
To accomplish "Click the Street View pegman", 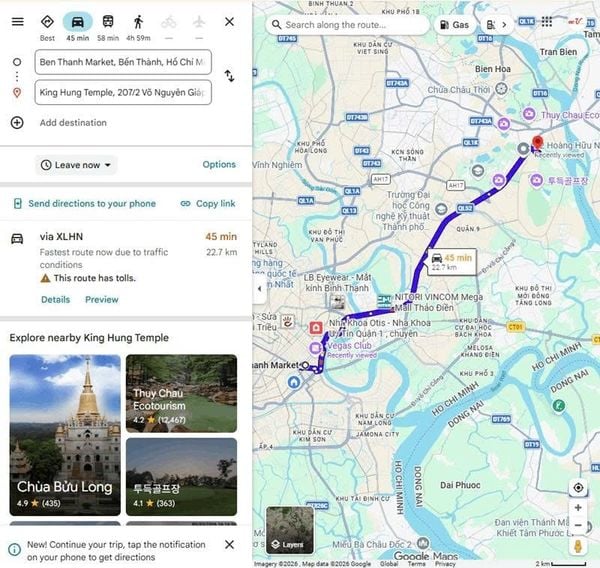I will [x=578, y=546].
